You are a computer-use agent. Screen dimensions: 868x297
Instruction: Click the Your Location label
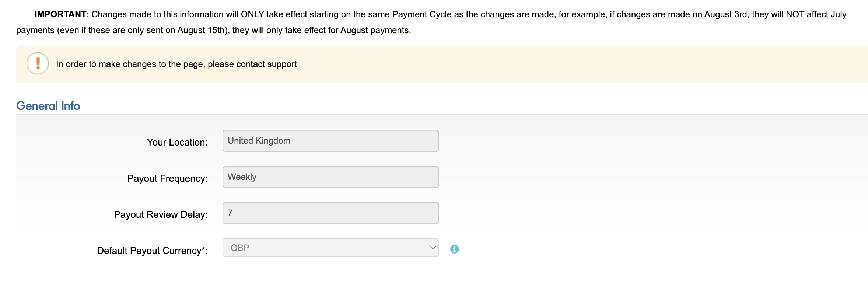(177, 142)
